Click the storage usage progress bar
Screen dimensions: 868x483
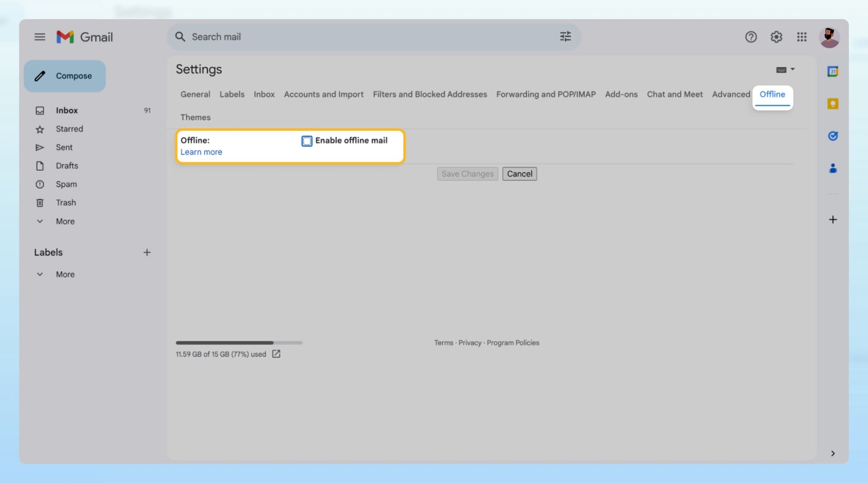239,342
